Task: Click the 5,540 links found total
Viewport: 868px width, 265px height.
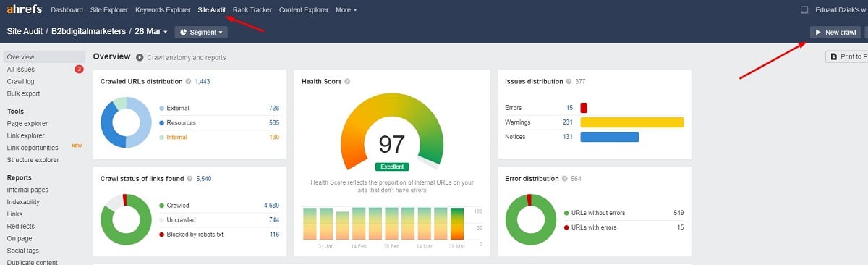Action: click(x=204, y=178)
